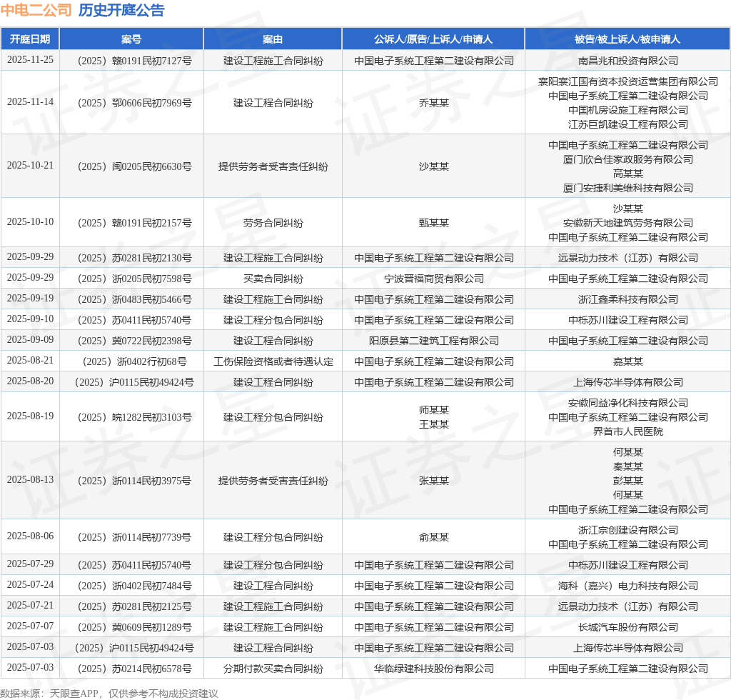Select date cell 2025-11-25

[x=30, y=60]
